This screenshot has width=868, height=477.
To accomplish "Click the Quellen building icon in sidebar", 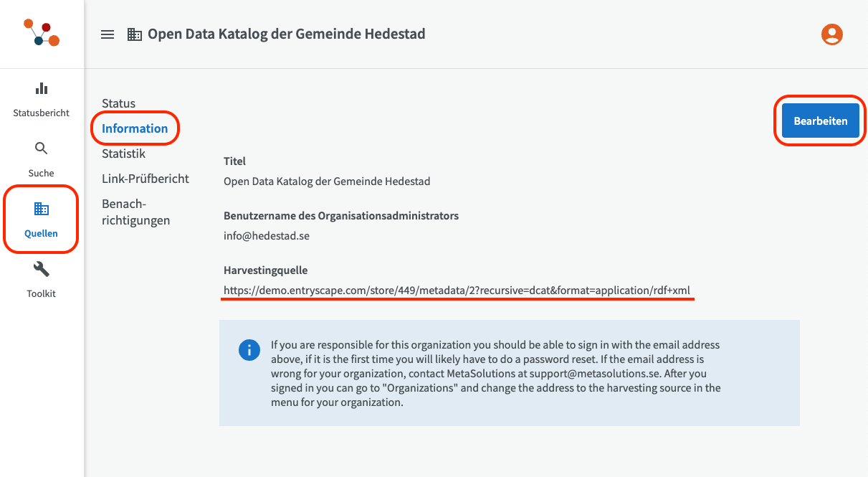I will (42, 209).
